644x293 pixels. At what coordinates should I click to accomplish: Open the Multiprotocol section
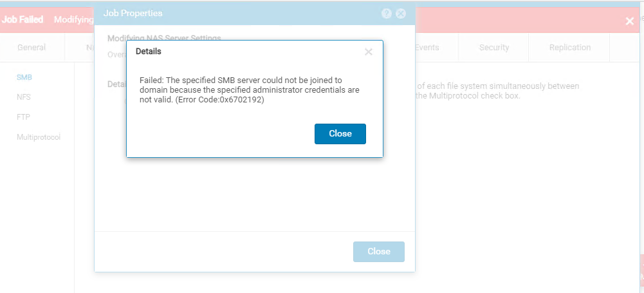[39, 137]
